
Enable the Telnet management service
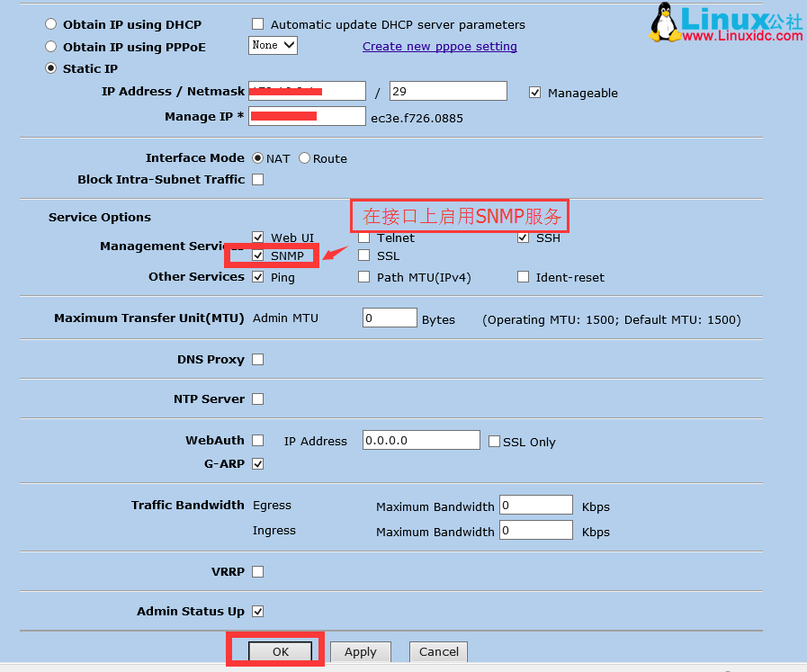pyautogui.click(x=363, y=237)
